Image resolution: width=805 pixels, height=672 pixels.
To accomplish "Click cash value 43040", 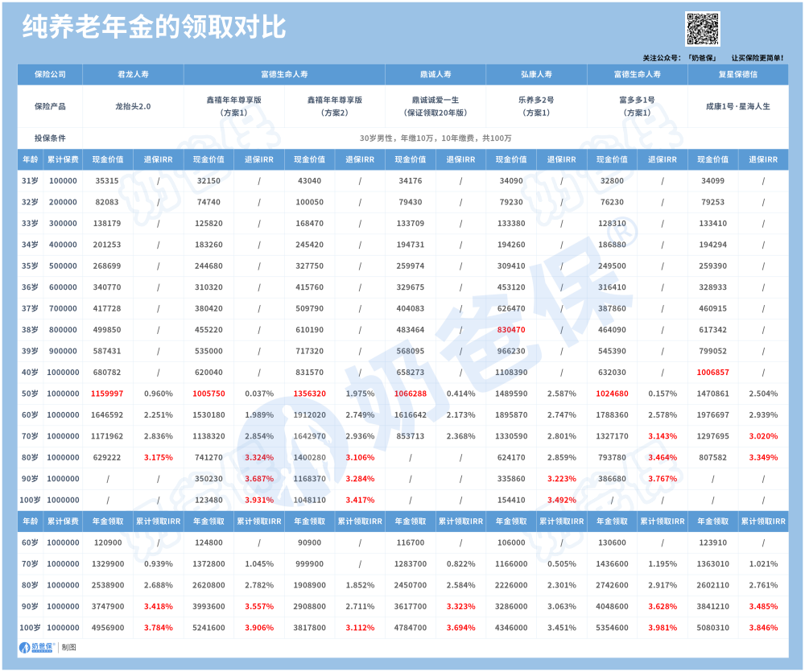I will click(310, 181).
